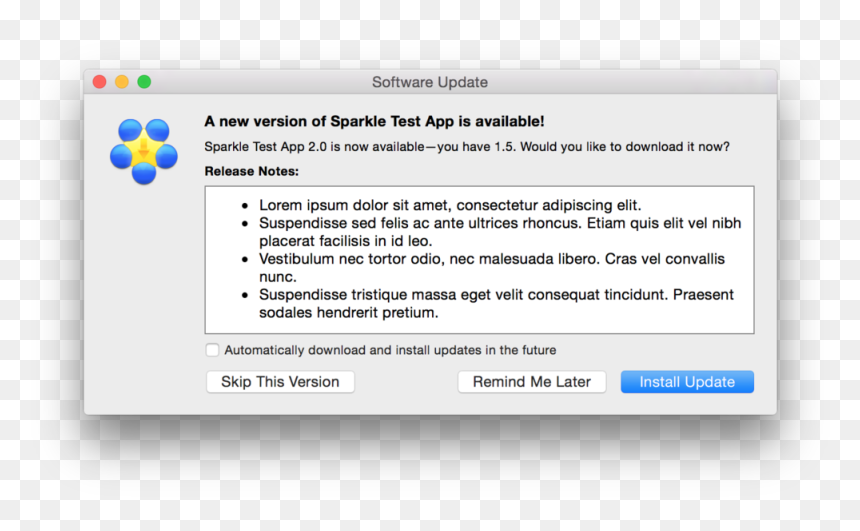The width and height of the screenshot is (860, 531).
Task: Click the 'Lorem ipsum dolor sit amet' bullet
Action: coord(450,205)
